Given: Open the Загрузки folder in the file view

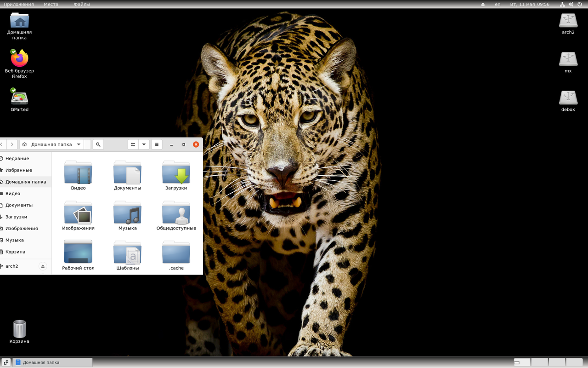Looking at the screenshot, I should coord(176,175).
